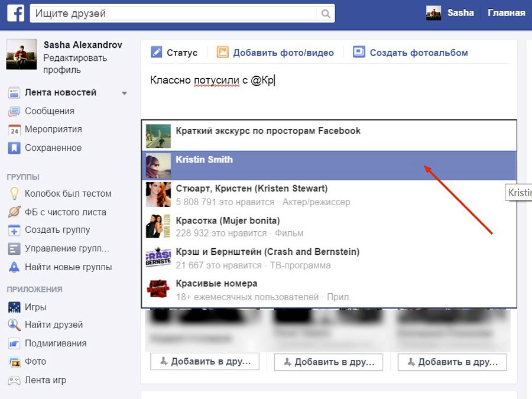Click the "5 808 791 это нравится · Актер/режиссер" text
532x399 pixels.
click(x=263, y=202)
